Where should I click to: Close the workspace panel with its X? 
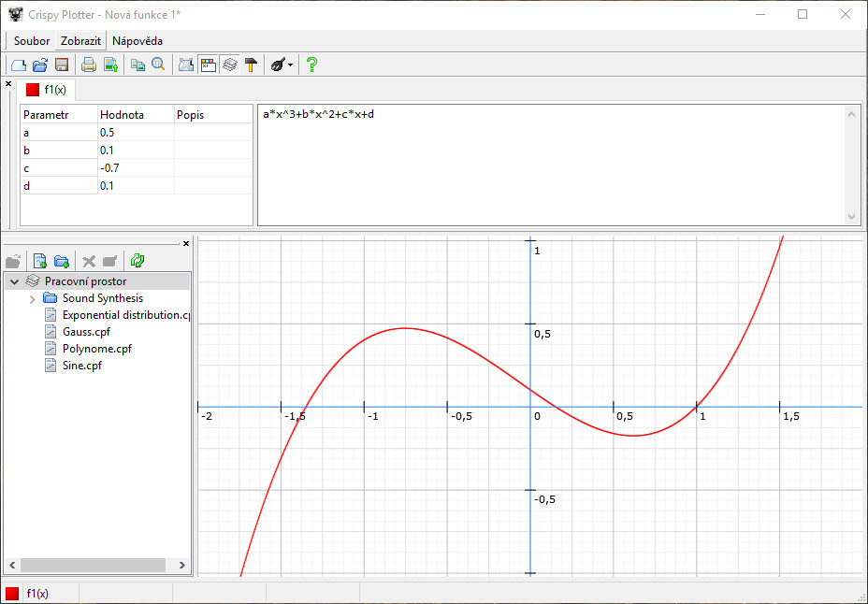[x=185, y=244]
